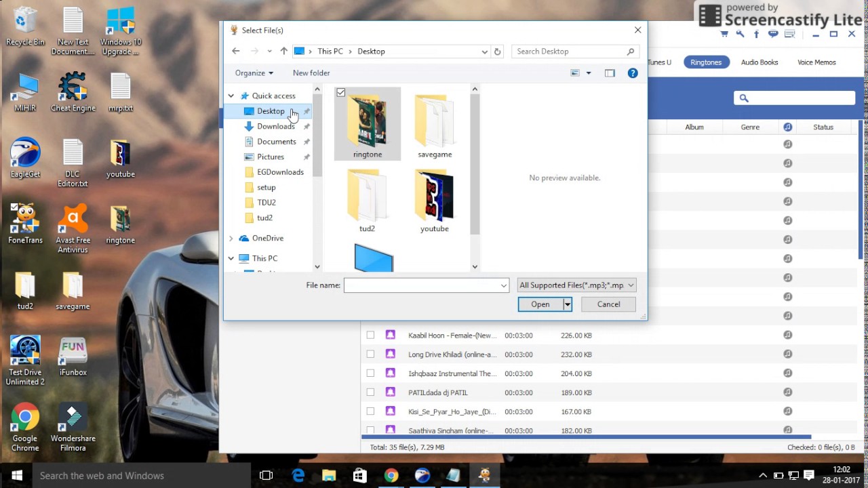Check the box for Kaabil Hoon ringtone
This screenshot has height=488, width=868.
point(370,335)
